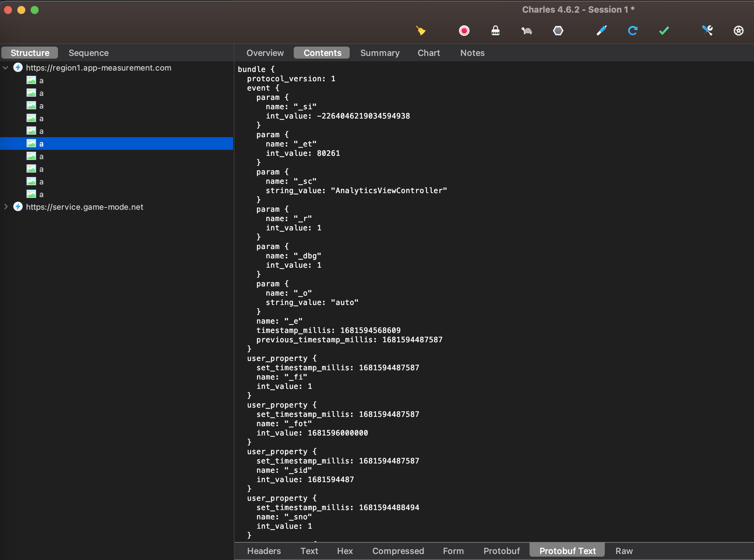The image size is (754, 560).
Task: Select the last 'a' request in tree
Action: point(41,194)
